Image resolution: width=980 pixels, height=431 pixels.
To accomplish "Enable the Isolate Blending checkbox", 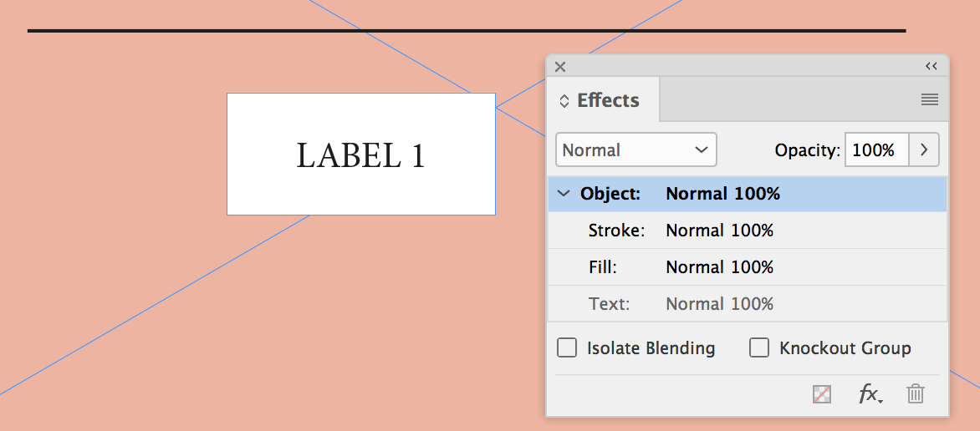I will (x=567, y=347).
